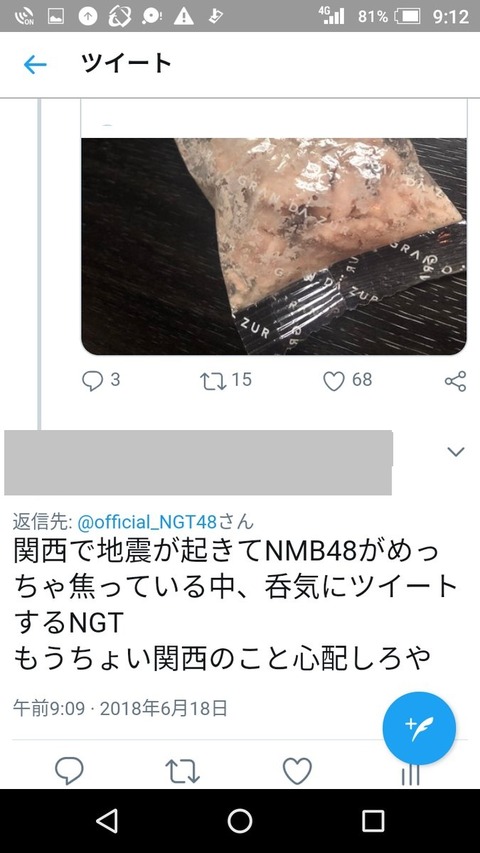Retweet the main tweet from the bottom action bar
The height and width of the screenshot is (853, 480).
[182, 771]
